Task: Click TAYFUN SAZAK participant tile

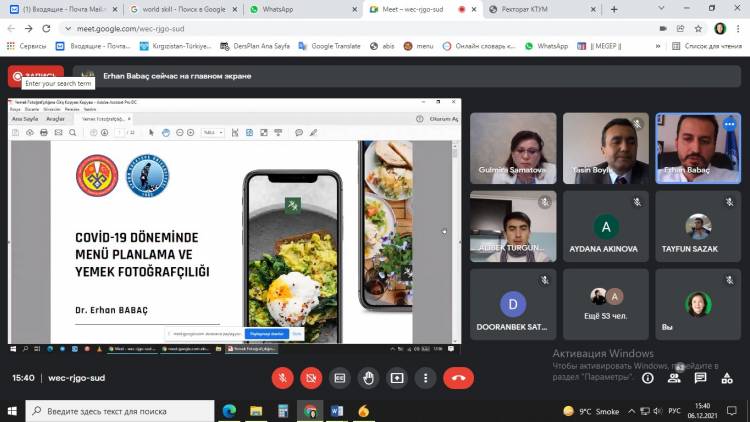Action: (698, 226)
